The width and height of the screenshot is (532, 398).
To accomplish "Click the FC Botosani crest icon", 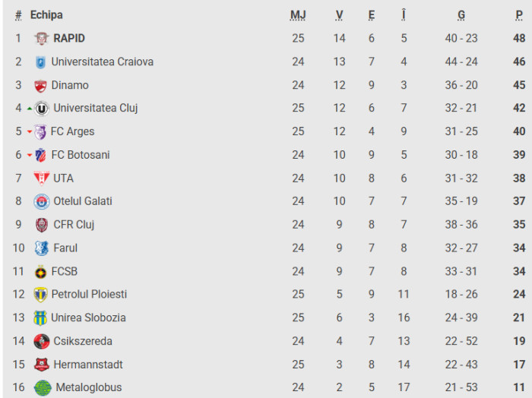I will [x=40, y=155].
